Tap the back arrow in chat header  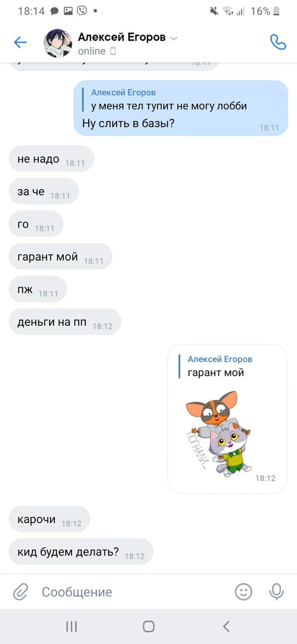point(20,42)
